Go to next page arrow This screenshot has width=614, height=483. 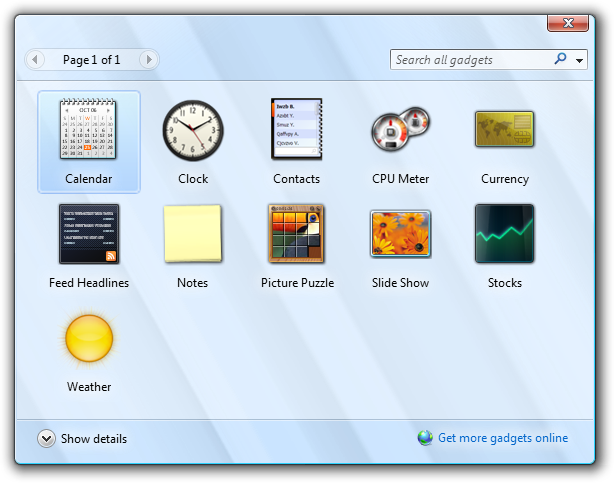(148, 60)
